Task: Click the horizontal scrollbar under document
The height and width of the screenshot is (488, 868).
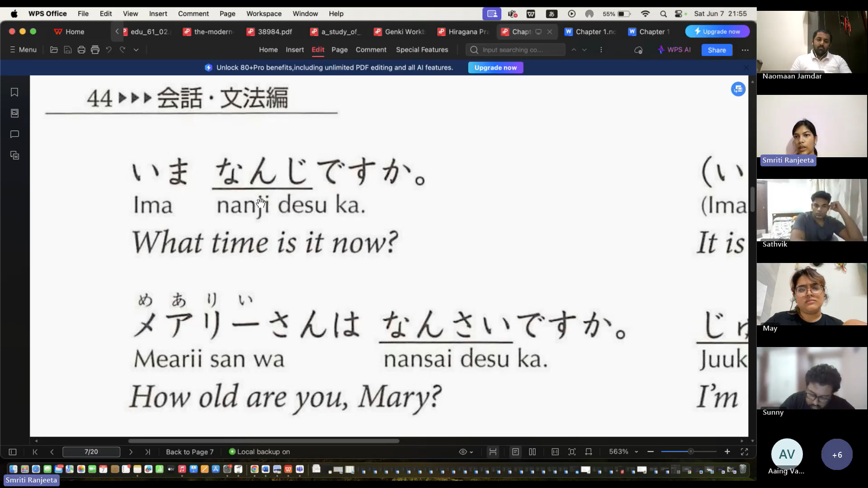Action: click(x=264, y=441)
